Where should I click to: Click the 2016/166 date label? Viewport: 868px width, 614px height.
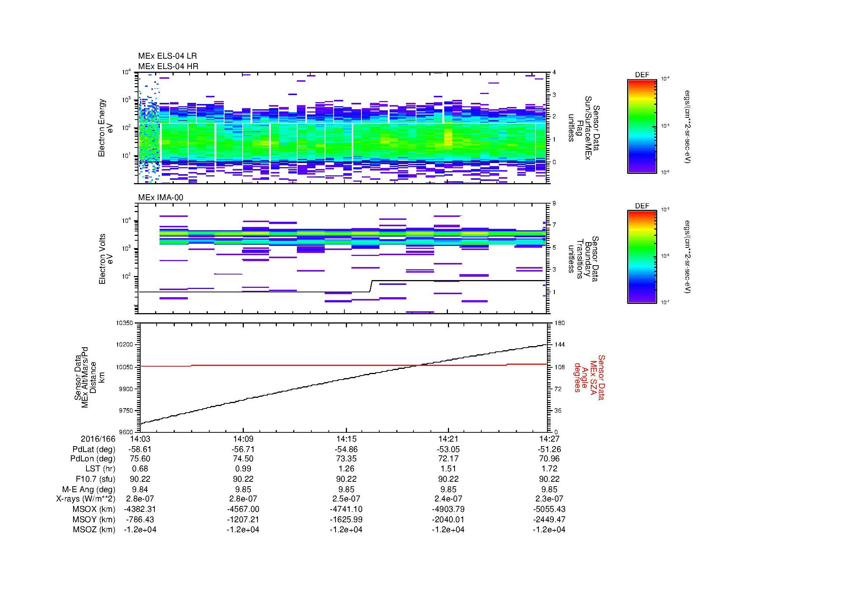(98, 439)
